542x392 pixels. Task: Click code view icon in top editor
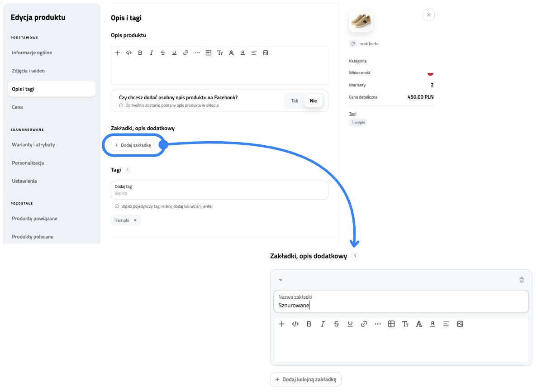129,53
